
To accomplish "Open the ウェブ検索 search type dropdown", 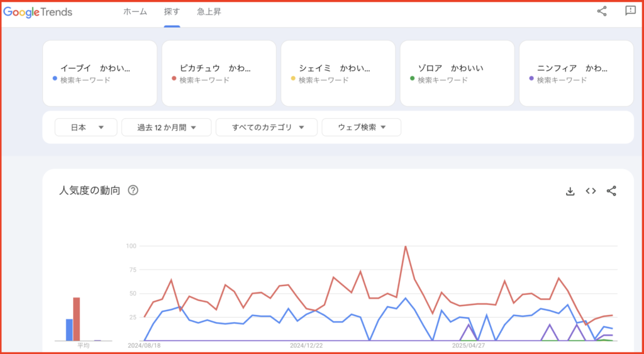I will [362, 127].
